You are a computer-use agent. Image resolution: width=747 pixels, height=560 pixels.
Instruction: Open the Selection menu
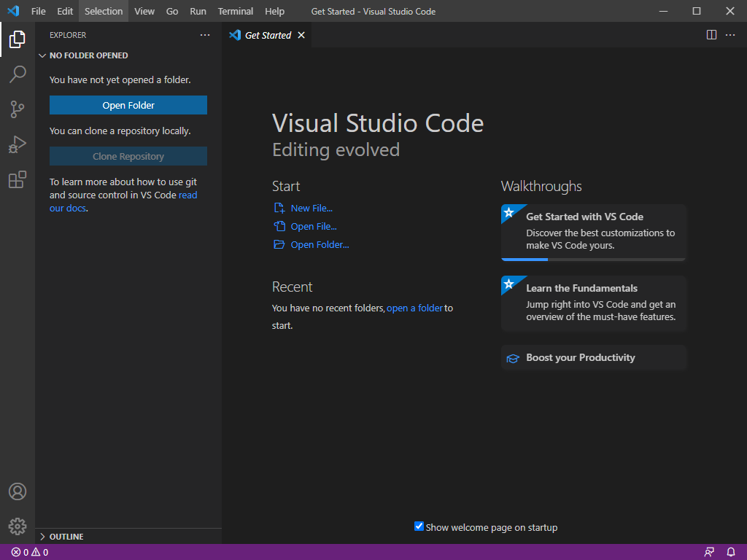click(x=104, y=11)
